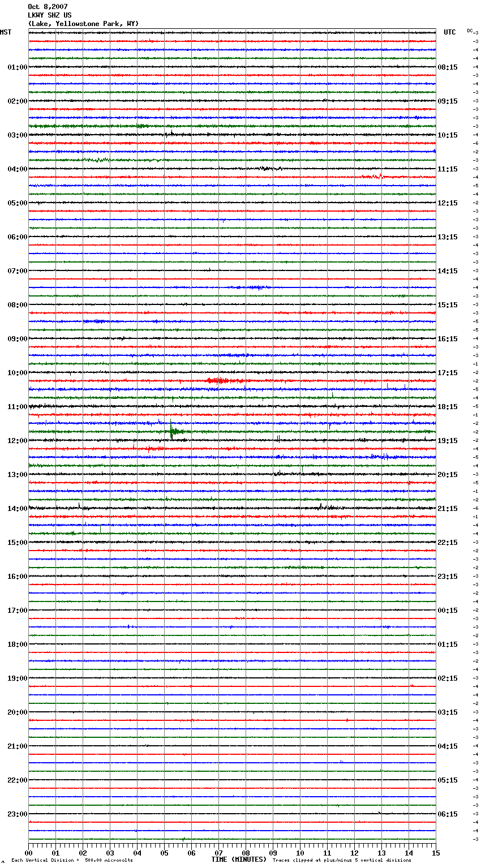481x868 pixels.
Task: Click the station label "LKWY SHZ US"
Action: [50, 15]
